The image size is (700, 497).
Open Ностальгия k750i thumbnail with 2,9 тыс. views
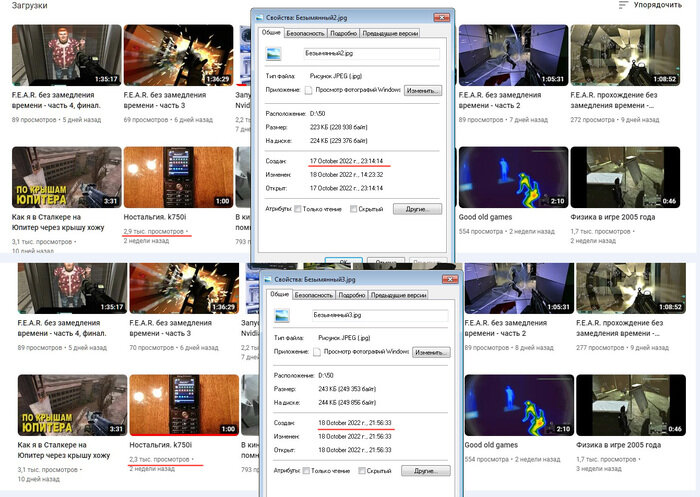(179, 177)
